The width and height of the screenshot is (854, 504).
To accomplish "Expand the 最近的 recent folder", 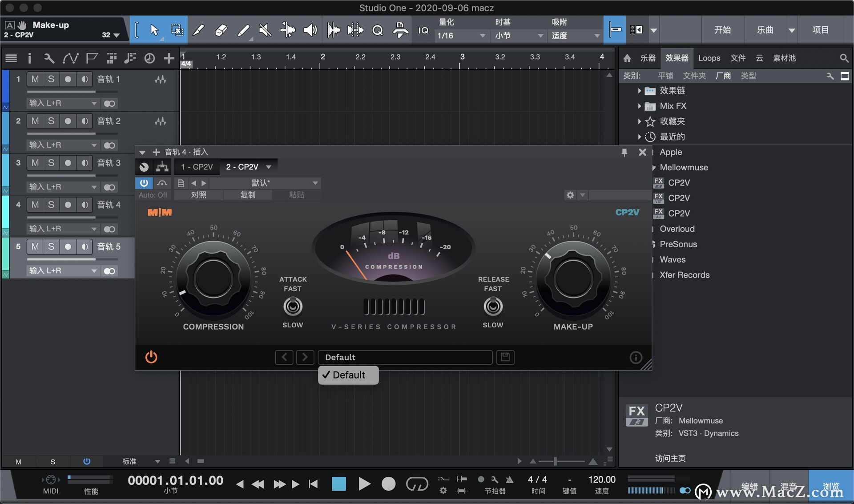I will coord(639,137).
